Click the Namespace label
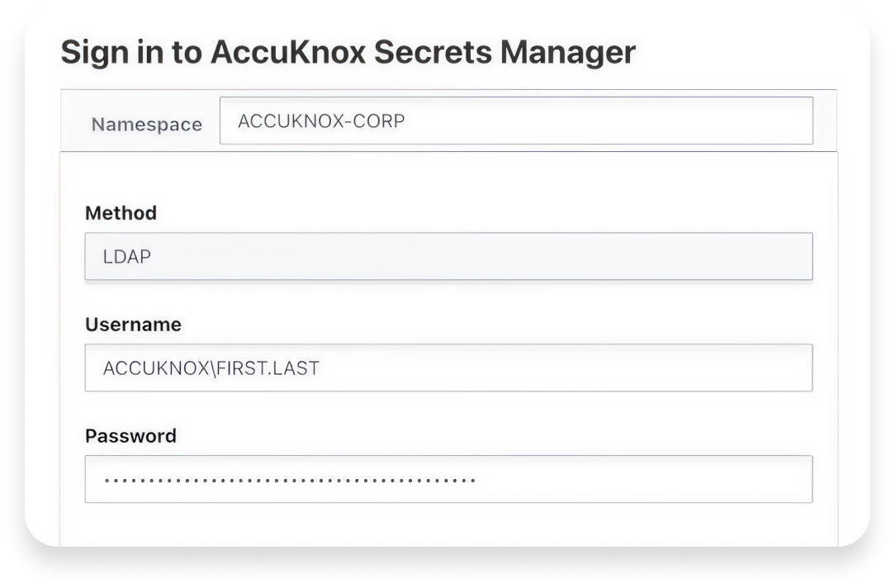This screenshot has height=588, width=895. 147,124
